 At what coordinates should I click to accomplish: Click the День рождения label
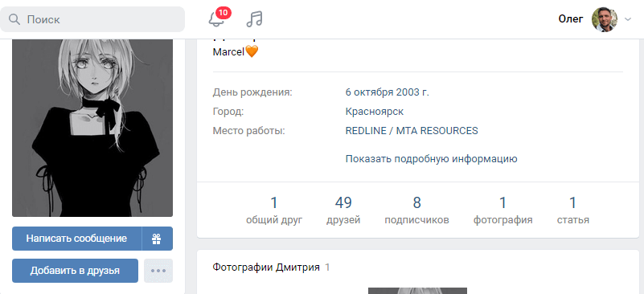252,92
